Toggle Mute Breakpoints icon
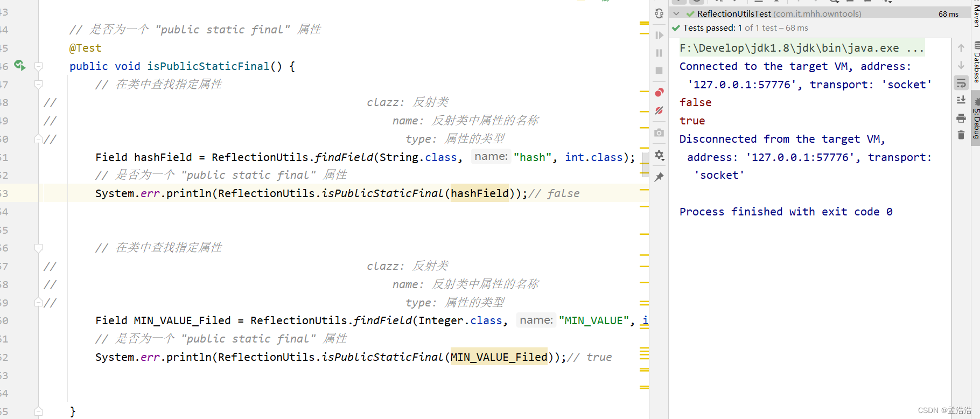Screen dimensions: 980x419 point(659,110)
